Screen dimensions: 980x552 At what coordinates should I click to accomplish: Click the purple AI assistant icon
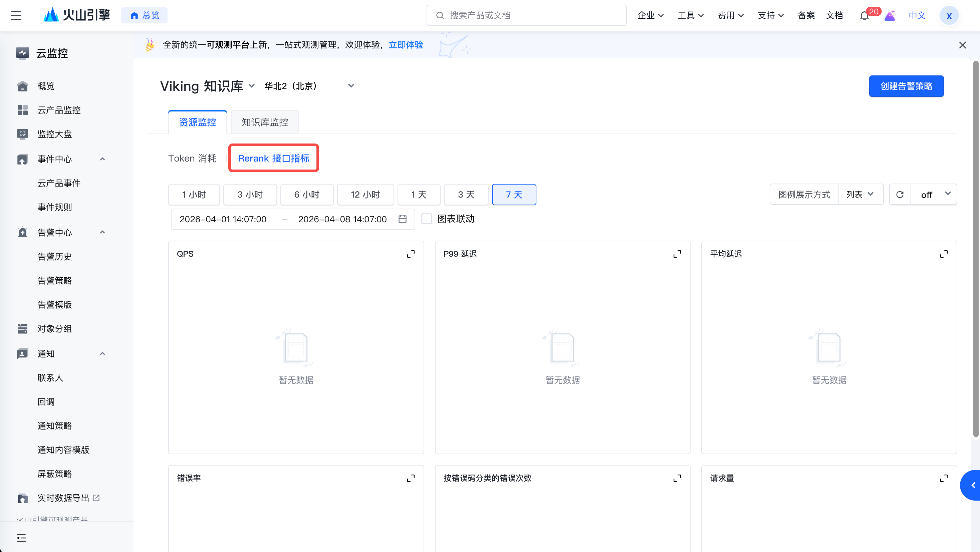tap(890, 16)
